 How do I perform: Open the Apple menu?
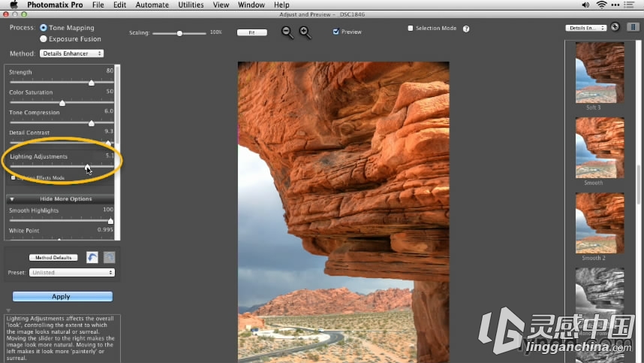pyautogui.click(x=14, y=5)
